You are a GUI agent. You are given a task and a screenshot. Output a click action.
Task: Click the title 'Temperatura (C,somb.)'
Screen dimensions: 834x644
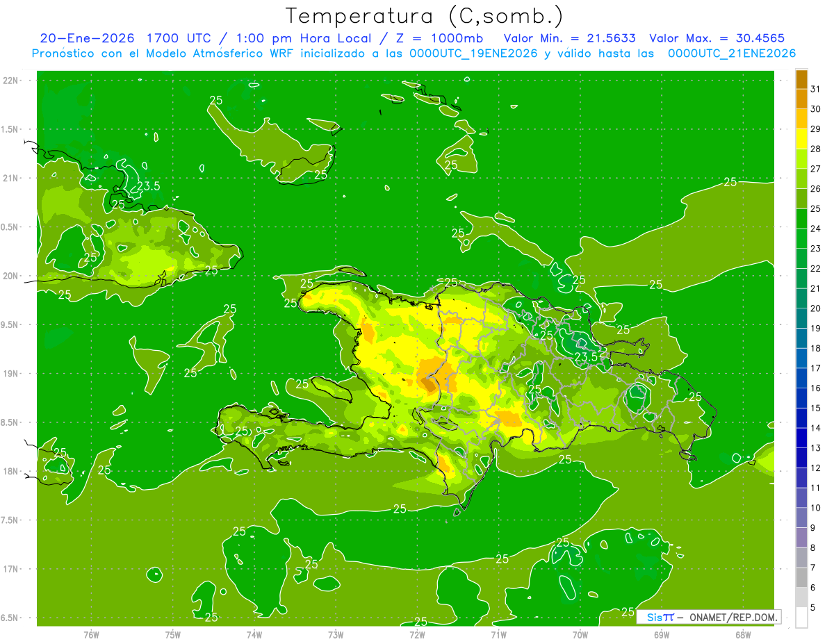click(x=424, y=16)
